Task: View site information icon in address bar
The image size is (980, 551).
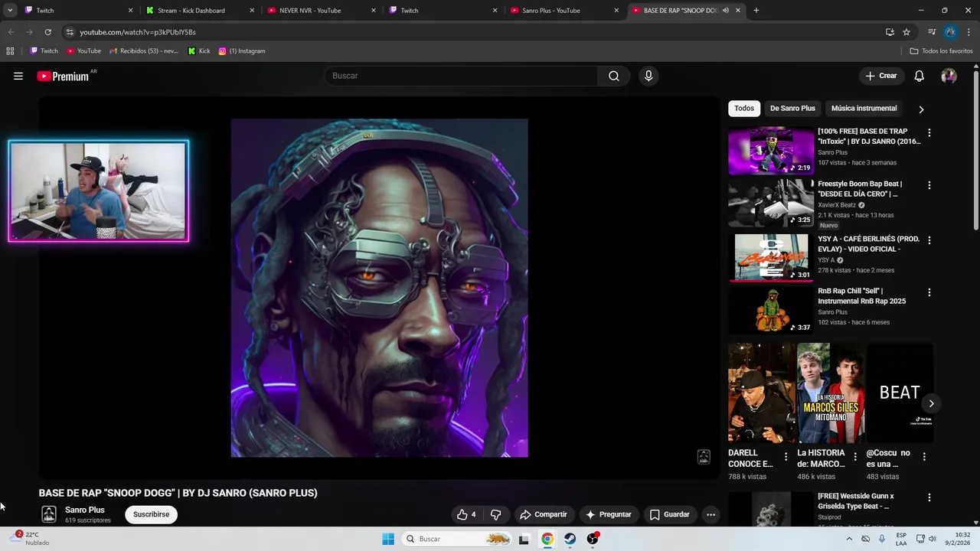Action: pos(70,32)
